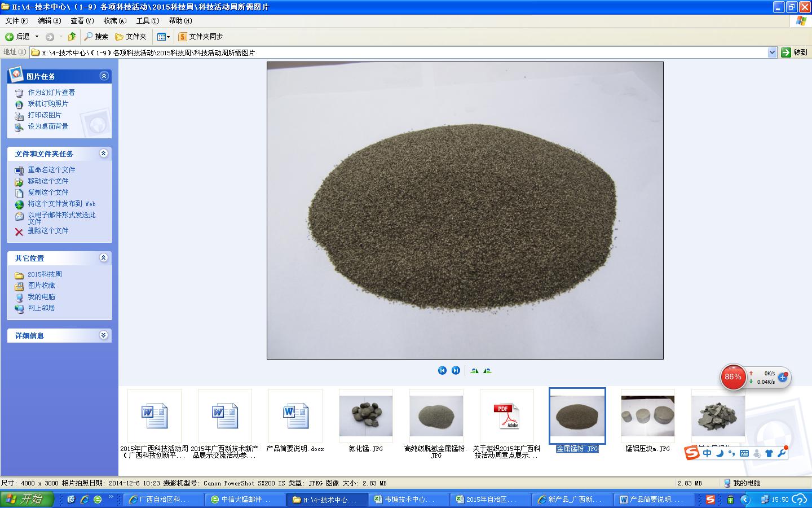Select the 氮化锰.JPG thumbnail

click(365, 417)
